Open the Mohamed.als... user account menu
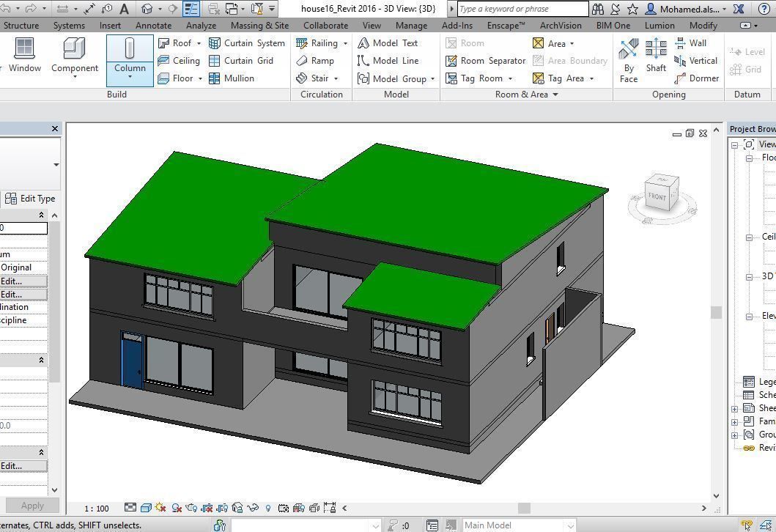 [x=685, y=9]
